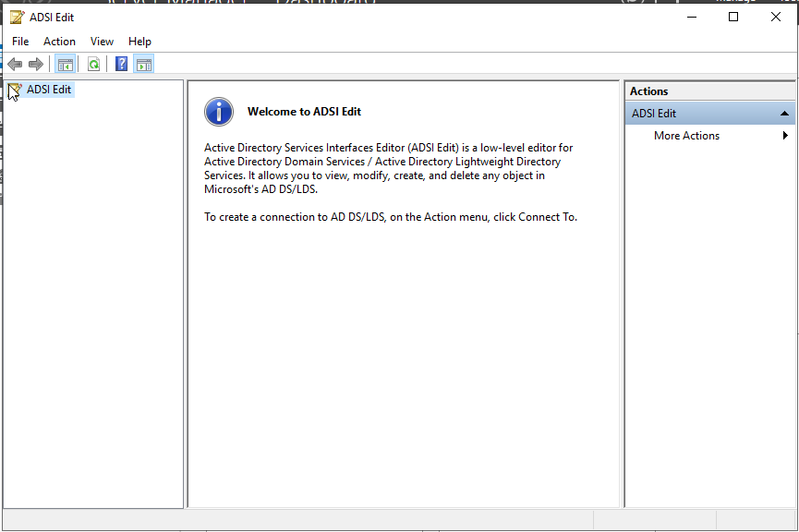Click the ADSI Edit title bar icon
This screenshot has height=532, width=799.
17,18
